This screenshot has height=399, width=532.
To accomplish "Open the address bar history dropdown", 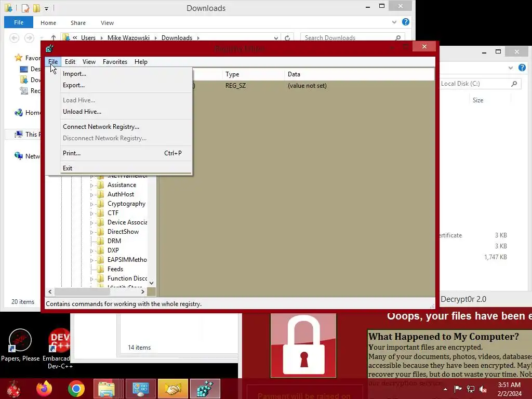I will [276, 37].
